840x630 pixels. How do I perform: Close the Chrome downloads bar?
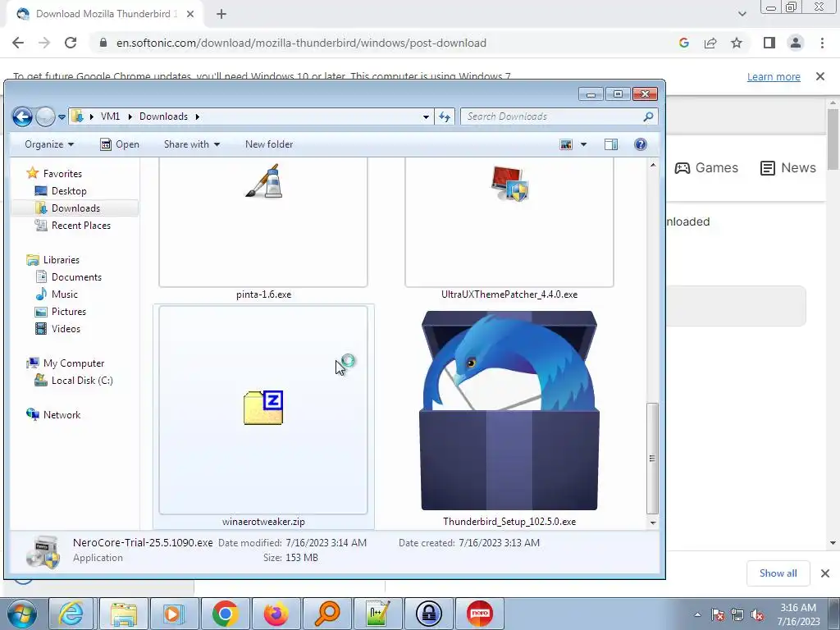pos(825,573)
